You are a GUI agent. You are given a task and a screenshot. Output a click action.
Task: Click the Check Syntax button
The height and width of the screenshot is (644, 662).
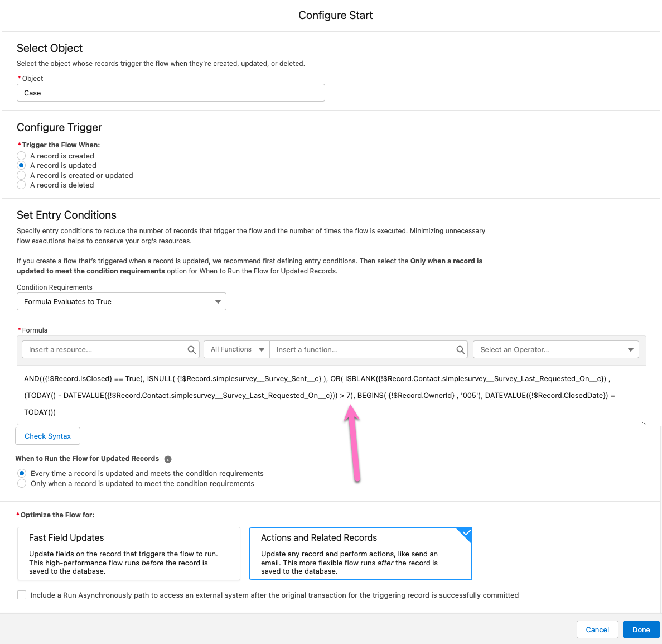[x=48, y=436]
